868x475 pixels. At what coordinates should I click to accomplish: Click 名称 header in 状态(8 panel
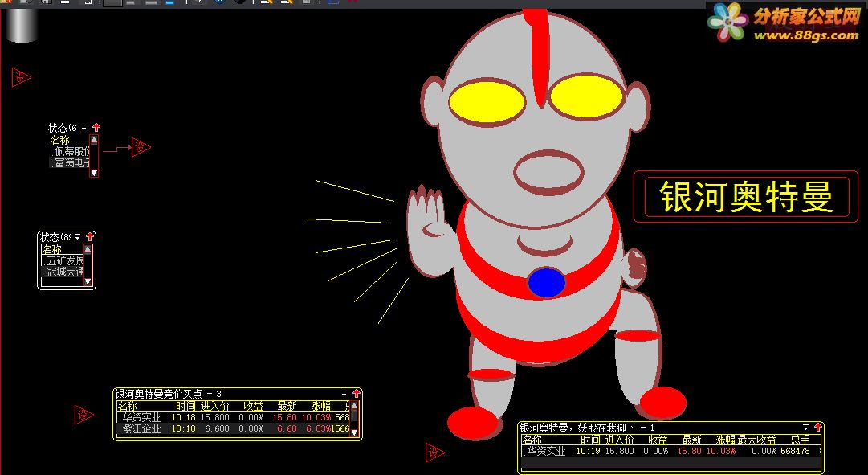tap(52, 249)
